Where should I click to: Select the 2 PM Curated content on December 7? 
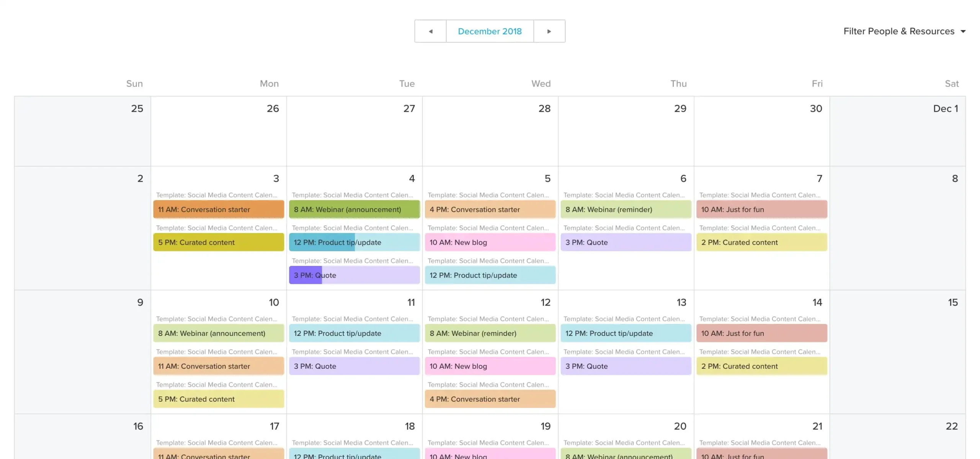pyautogui.click(x=761, y=242)
